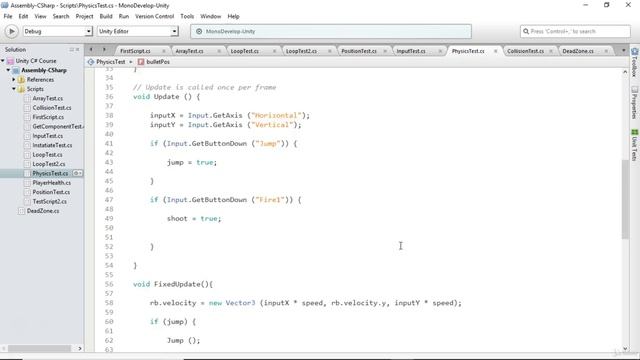This screenshot has width=640, height=360.
Task: Open the Properties side panel
Action: click(x=634, y=102)
